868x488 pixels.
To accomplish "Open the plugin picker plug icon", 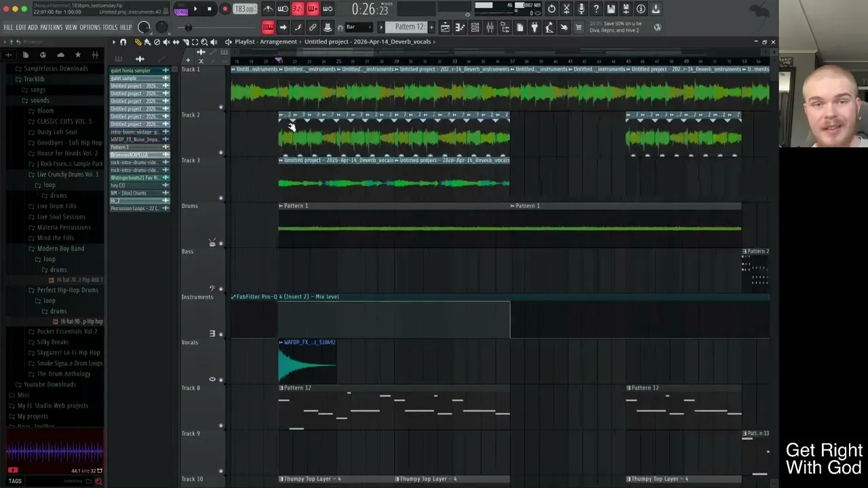I will coord(534,27).
